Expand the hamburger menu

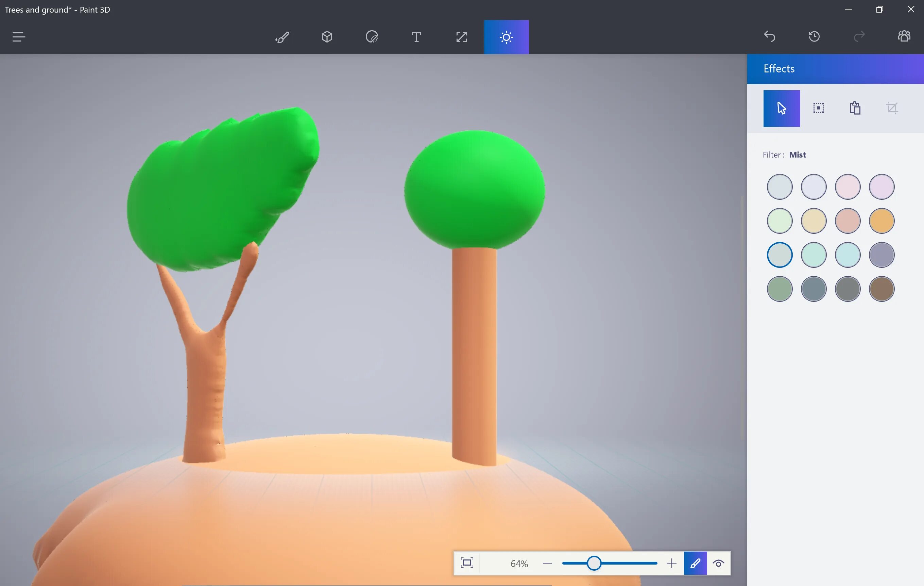click(x=18, y=37)
